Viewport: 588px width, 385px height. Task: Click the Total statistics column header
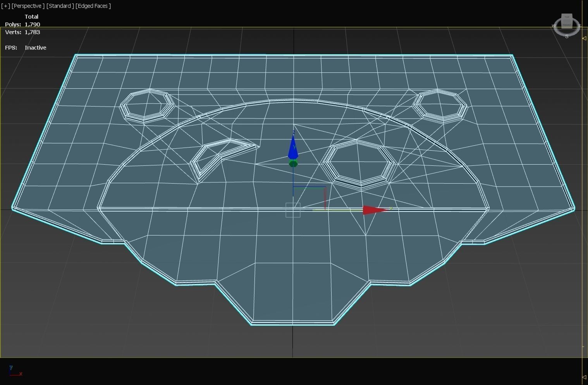click(31, 17)
